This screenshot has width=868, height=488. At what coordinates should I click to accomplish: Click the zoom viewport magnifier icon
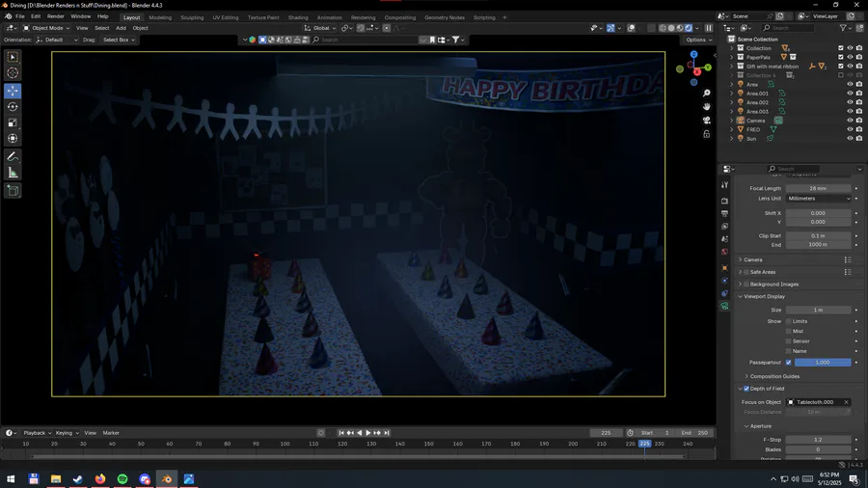[x=706, y=94]
